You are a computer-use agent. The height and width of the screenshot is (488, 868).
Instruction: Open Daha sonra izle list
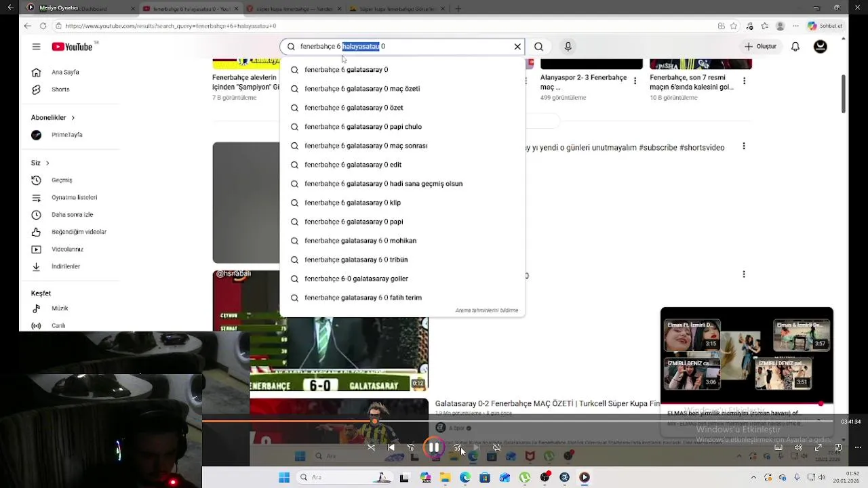(x=72, y=215)
